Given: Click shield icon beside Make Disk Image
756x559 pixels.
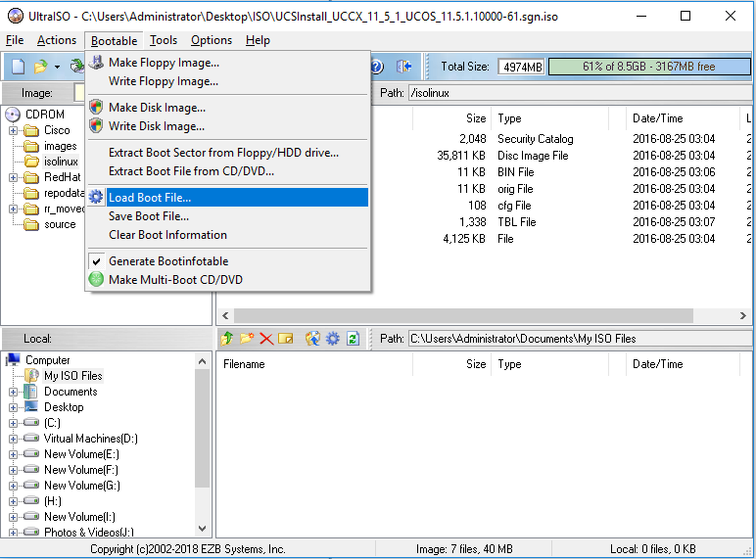Looking at the screenshot, I should click(x=96, y=107).
